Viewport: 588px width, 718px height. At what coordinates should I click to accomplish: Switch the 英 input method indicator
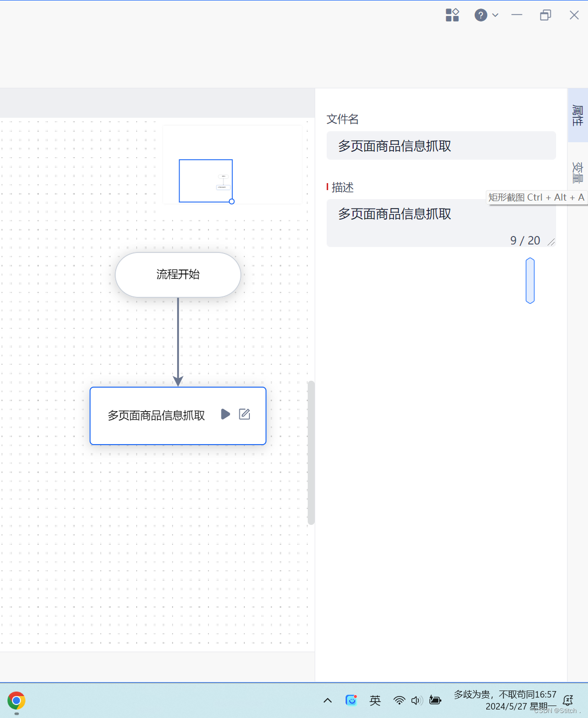pyautogui.click(x=375, y=701)
